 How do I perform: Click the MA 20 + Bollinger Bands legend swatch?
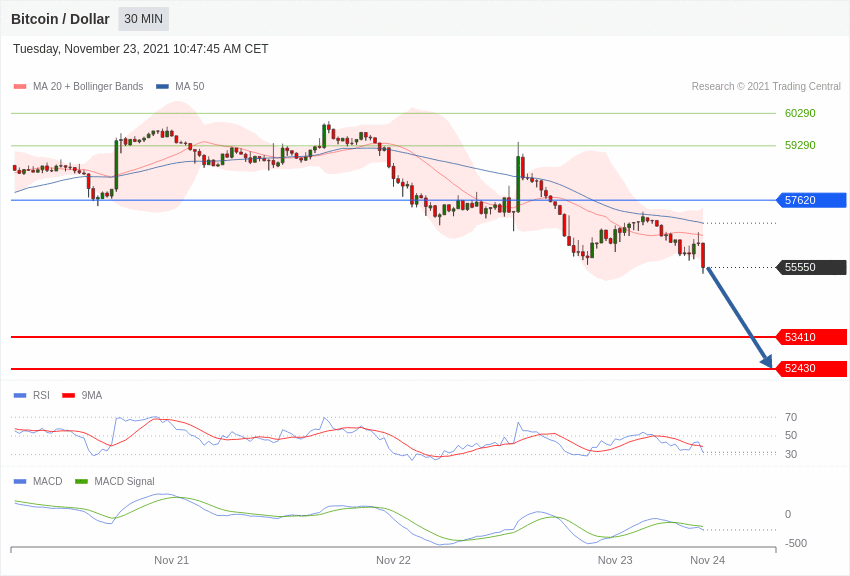point(20,87)
